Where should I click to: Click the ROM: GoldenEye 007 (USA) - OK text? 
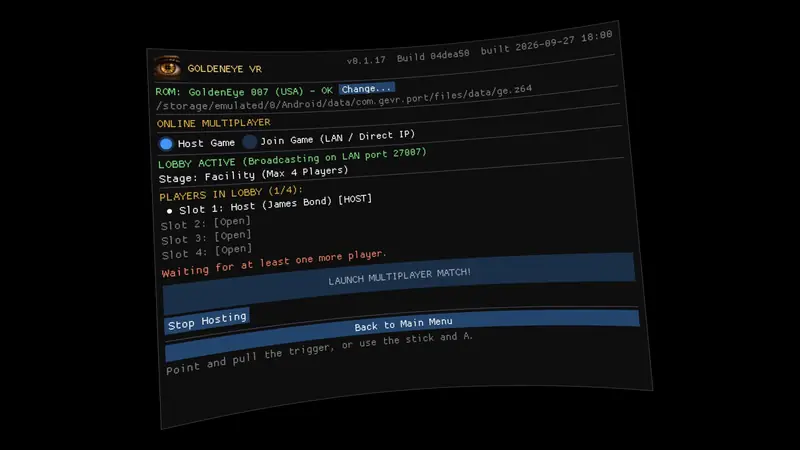[244, 92]
